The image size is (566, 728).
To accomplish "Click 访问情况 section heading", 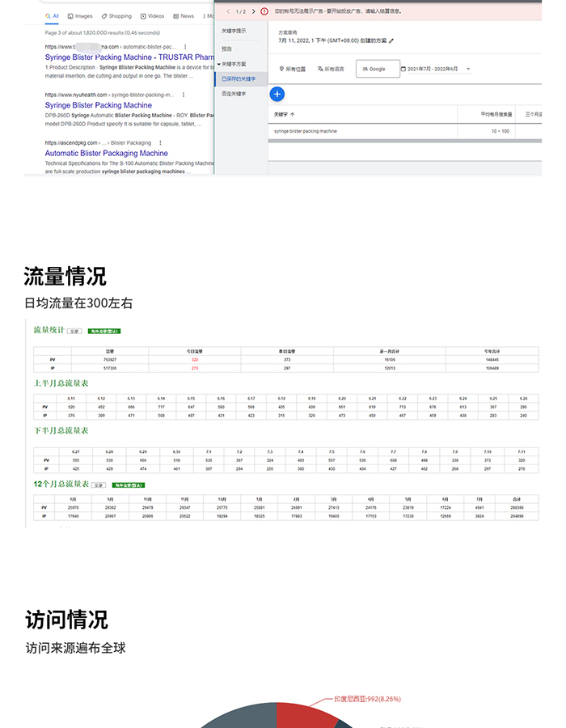I will pyautogui.click(x=67, y=620).
